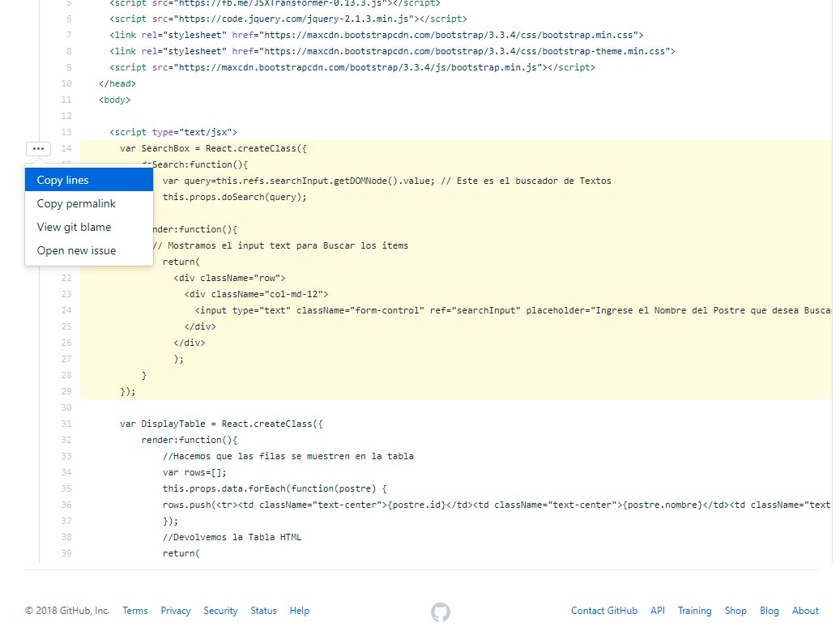Click line number 6
Screen dimensions: 840x635
69,19
